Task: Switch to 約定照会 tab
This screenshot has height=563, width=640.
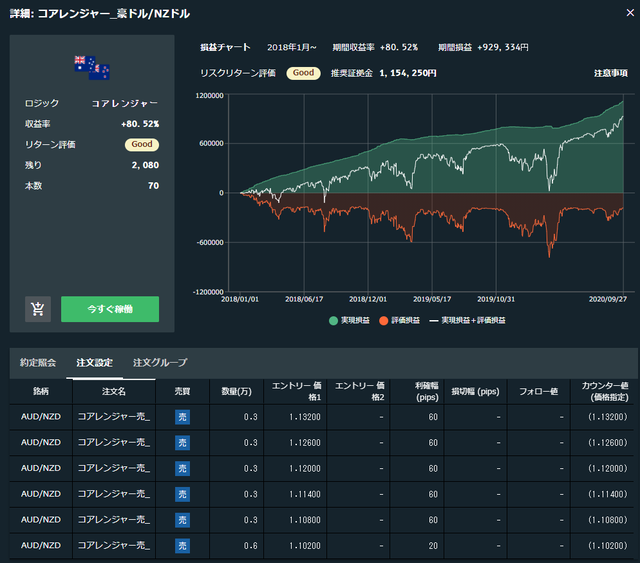Action: (38, 363)
